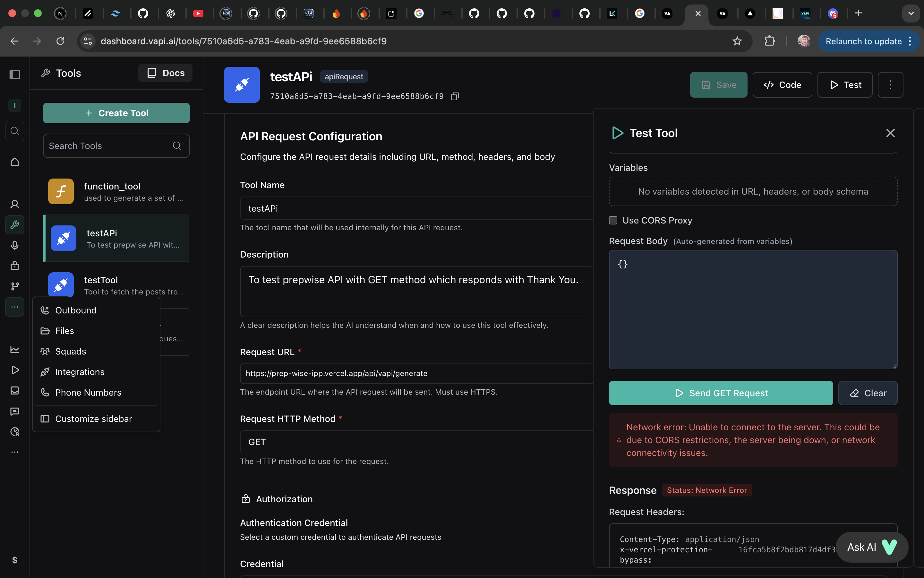
Task: Edit the Description text area
Action: coord(416,291)
